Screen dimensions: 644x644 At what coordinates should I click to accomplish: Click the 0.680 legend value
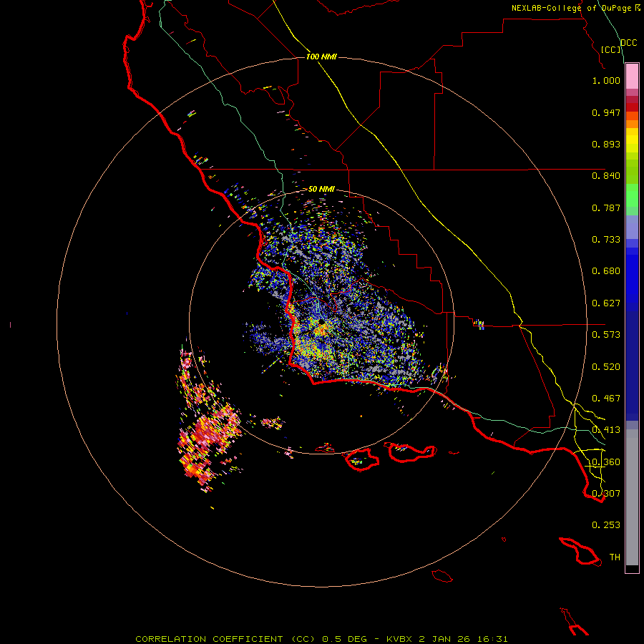click(x=606, y=271)
